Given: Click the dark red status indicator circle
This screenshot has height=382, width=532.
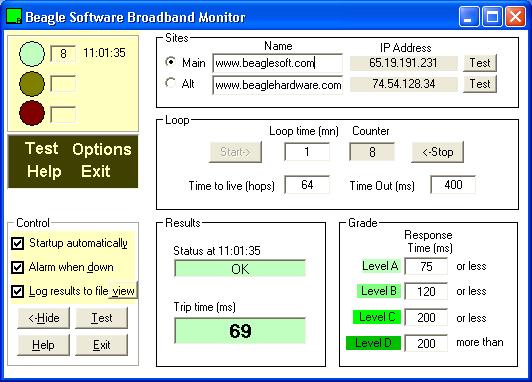Looking at the screenshot, I should [x=32, y=113].
